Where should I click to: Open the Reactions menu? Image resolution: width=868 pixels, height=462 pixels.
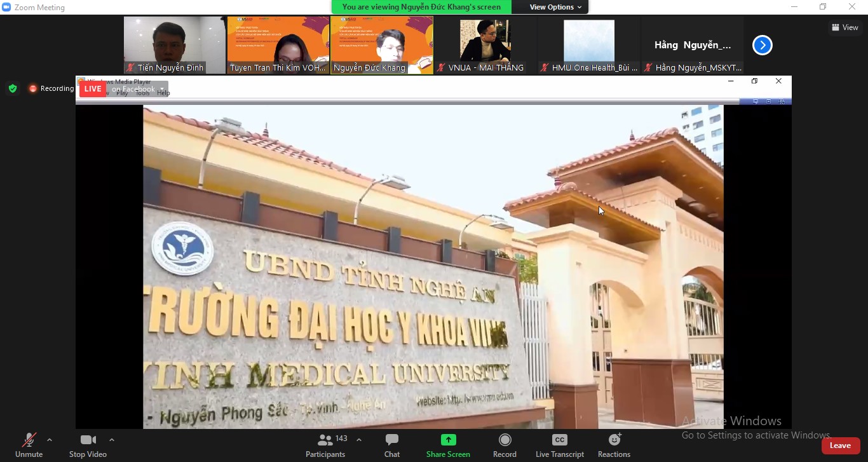[614, 445]
